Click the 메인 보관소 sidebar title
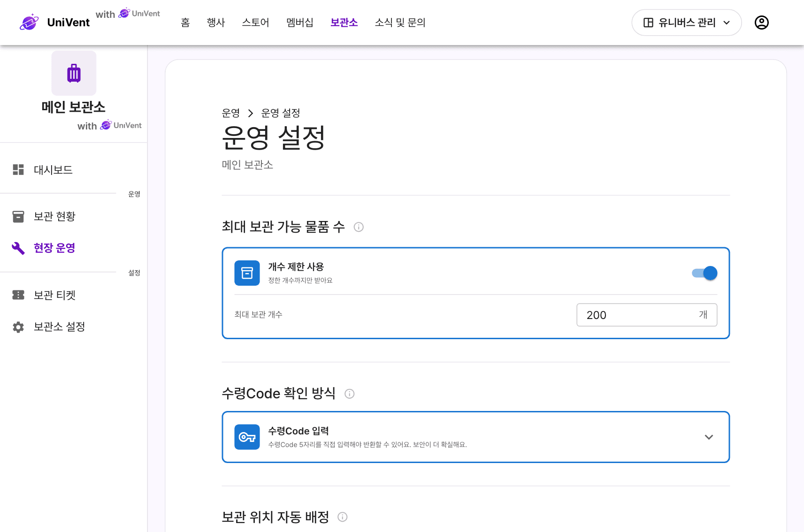Viewport: 804px width, 532px height. pyautogui.click(x=74, y=107)
